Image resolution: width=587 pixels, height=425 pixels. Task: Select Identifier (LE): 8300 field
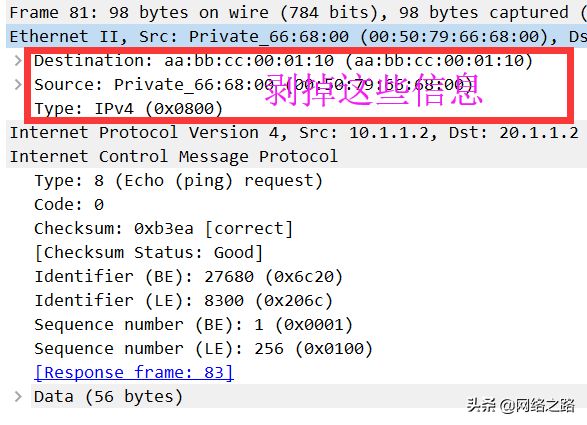(183, 301)
